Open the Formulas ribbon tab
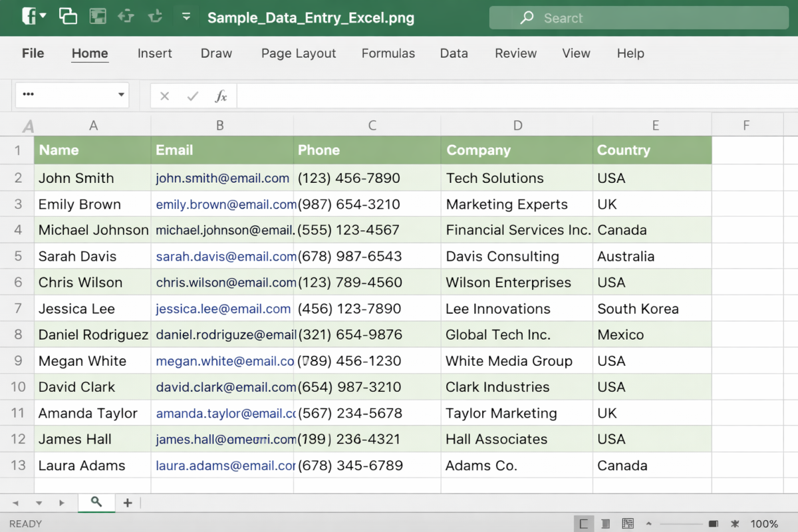The width and height of the screenshot is (798, 532). (x=388, y=54)
